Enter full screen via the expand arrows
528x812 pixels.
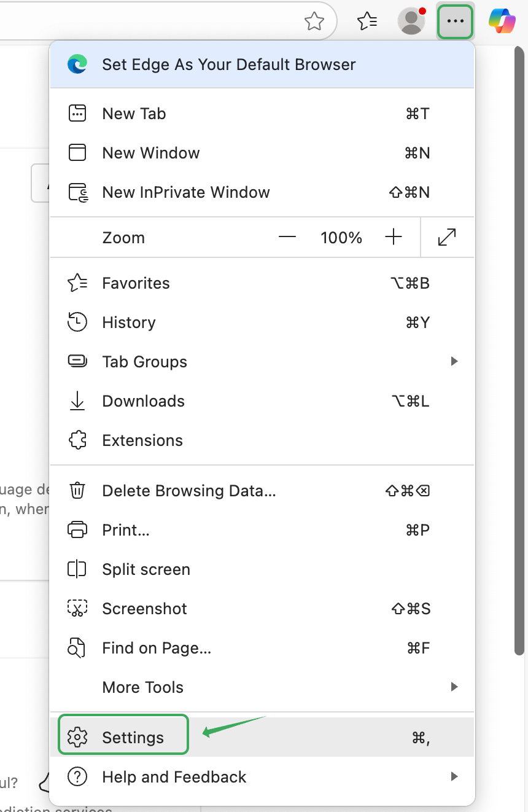[447, 238]
